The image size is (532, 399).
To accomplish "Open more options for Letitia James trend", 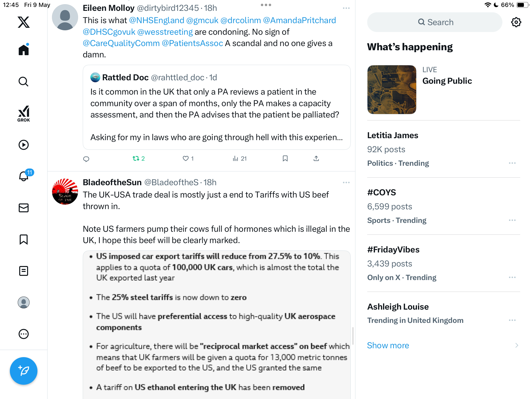I will pos(512,163).
